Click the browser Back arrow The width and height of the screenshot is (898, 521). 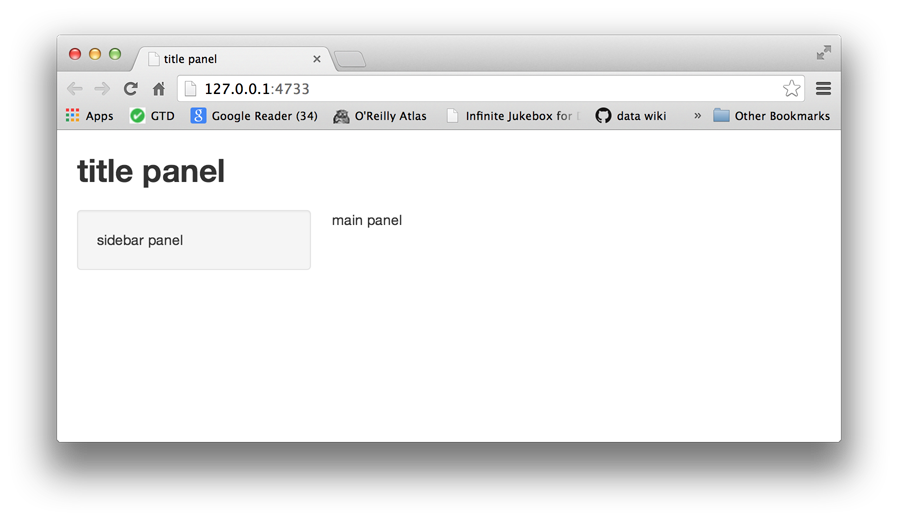pos(75,89)
